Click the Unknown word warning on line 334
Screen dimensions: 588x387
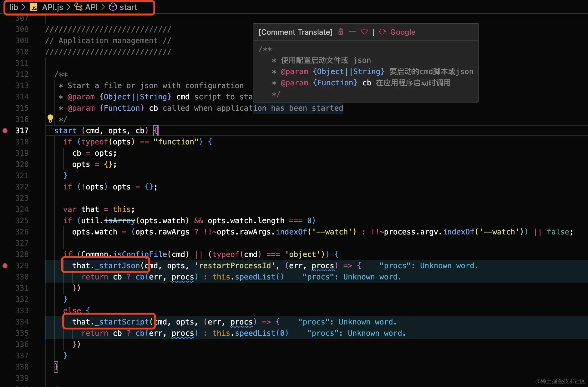pyautogui.click(x=347, y=322)
